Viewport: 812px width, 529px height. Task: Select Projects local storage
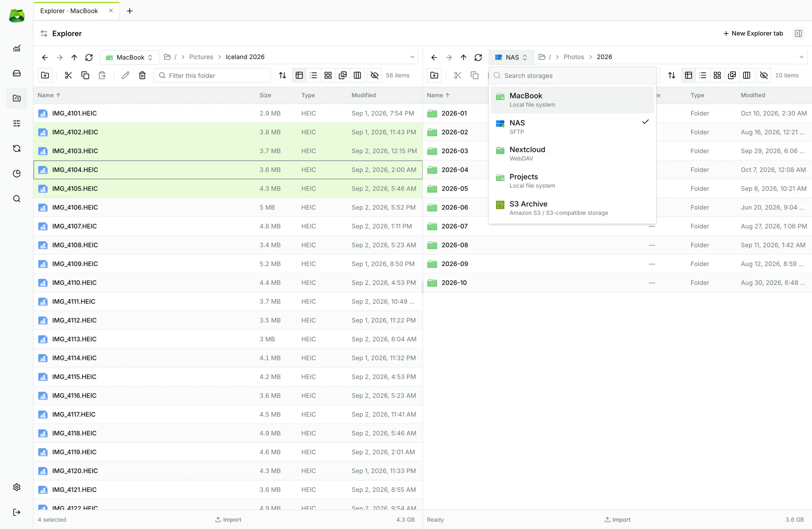pos(572,181)
